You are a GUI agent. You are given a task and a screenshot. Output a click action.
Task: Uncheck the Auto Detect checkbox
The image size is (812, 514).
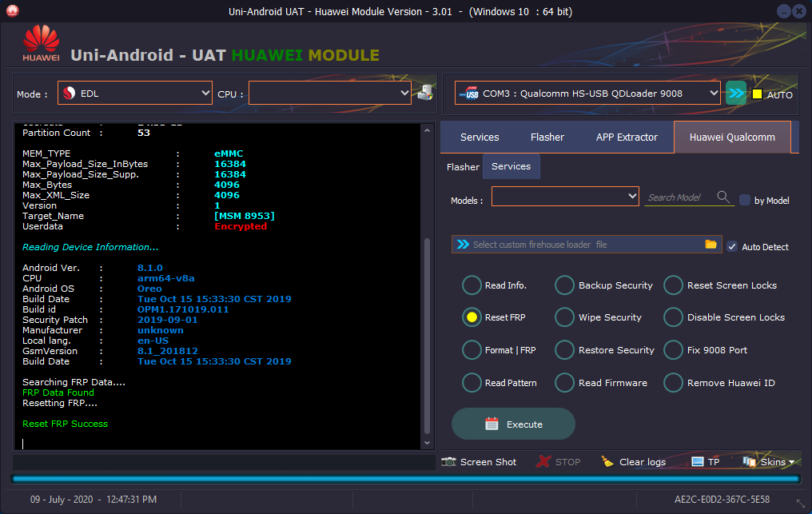(x=732, y=247)
